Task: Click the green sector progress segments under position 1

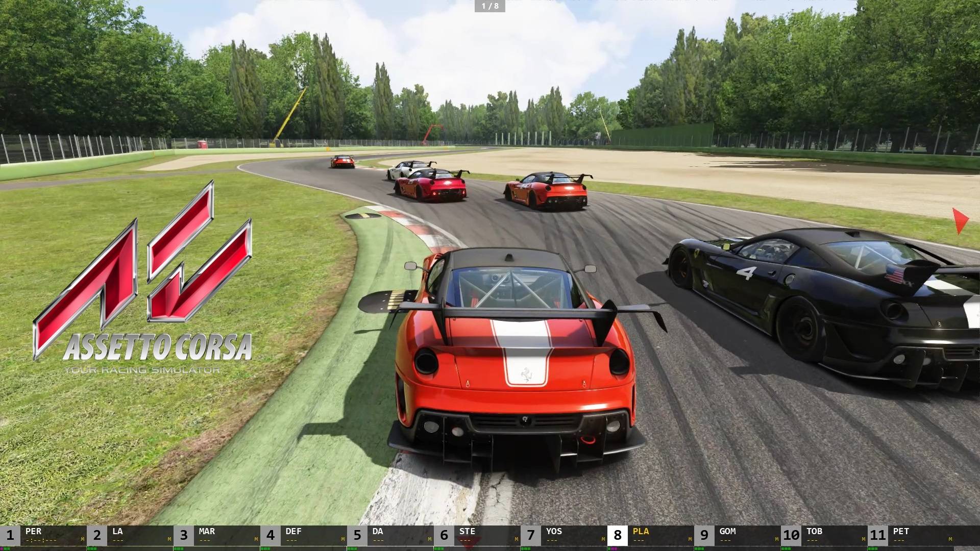Action: pos(6,549)
